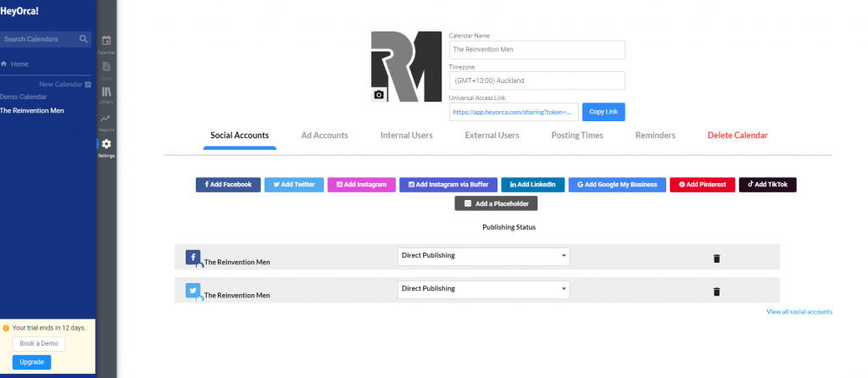Click Add Google My Business button
The image size is (868, 378).
point(617,185)
